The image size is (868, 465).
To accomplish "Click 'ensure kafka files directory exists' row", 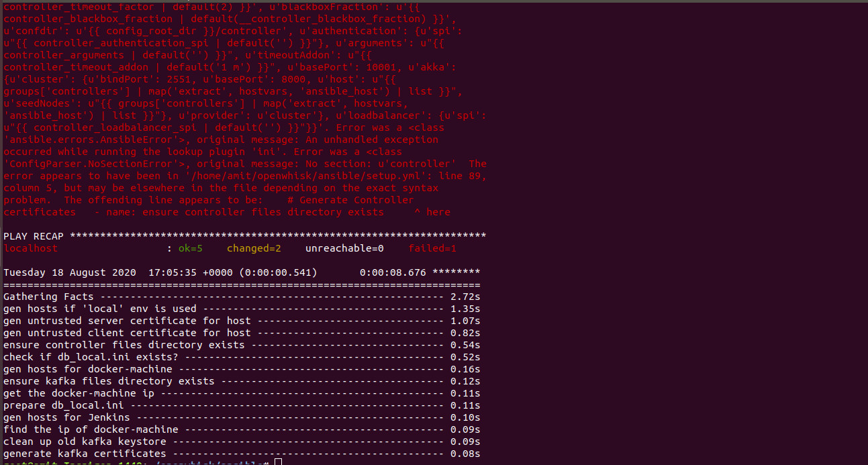I will pyautogui.click(x=242, y=381).
